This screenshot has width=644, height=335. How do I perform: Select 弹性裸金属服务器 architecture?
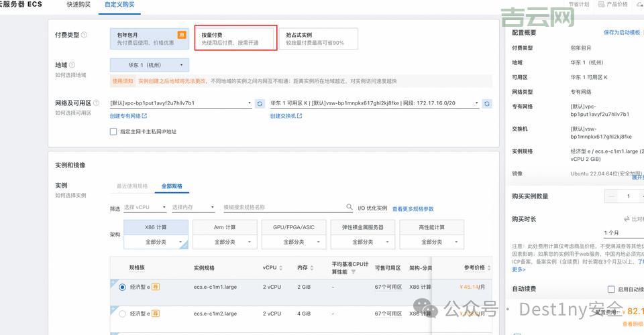point(363,227)
